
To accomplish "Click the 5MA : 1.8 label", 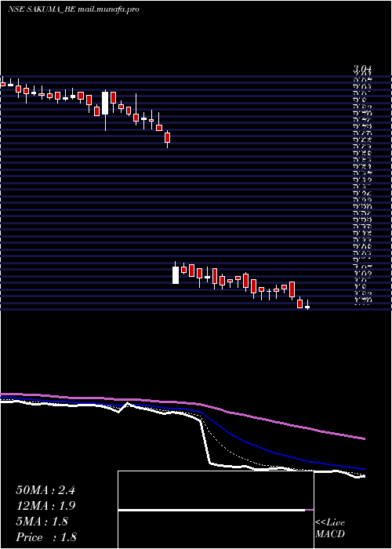I will pos(42,522).
